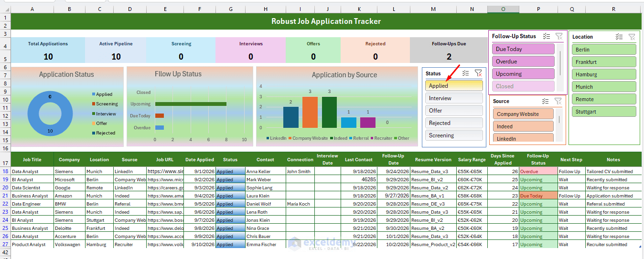Clear filter icon on Source slicer
This screenshot has width=644, height=259.
(558, 101)
